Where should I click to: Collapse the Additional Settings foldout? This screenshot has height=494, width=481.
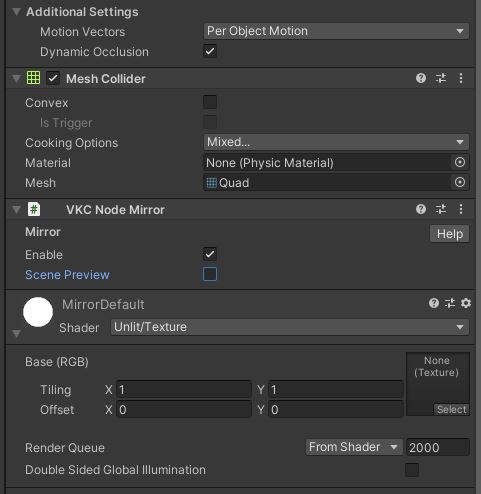[x=16, y=12]
